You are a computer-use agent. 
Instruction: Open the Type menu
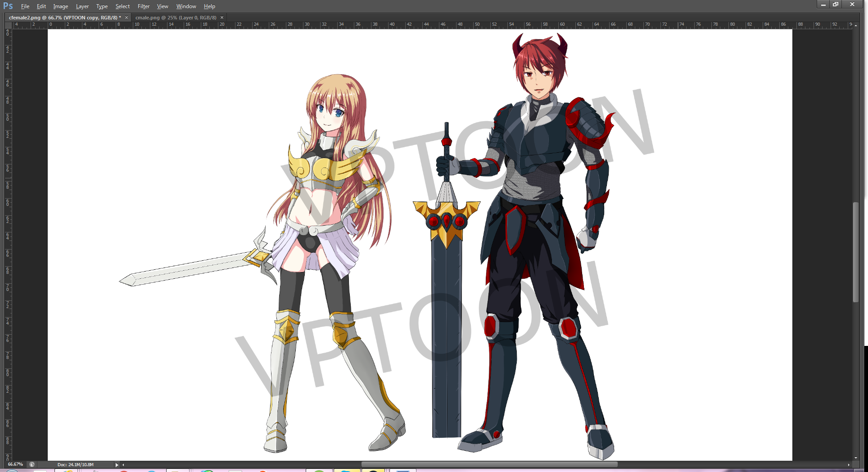pyautogui.click(x=102, y=6)
